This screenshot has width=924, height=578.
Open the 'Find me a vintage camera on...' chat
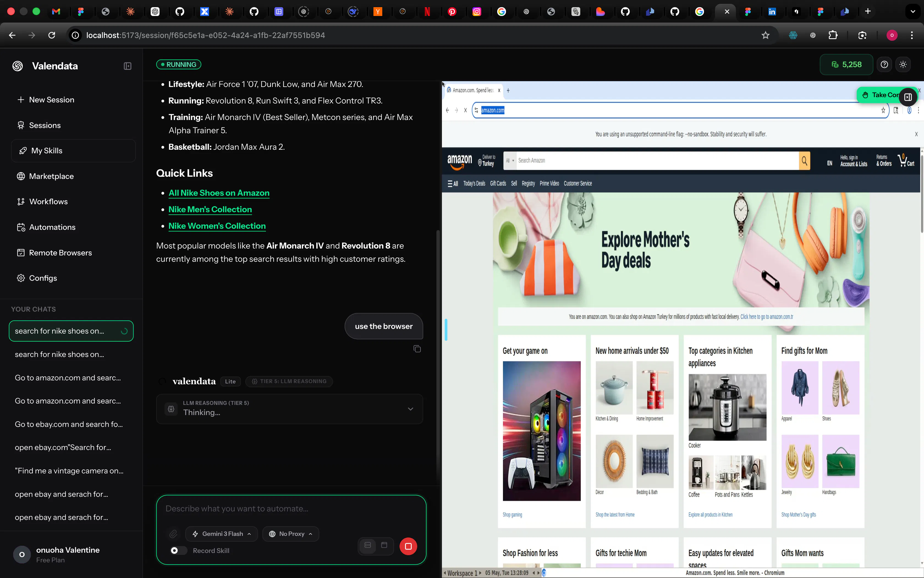[69, 471]
